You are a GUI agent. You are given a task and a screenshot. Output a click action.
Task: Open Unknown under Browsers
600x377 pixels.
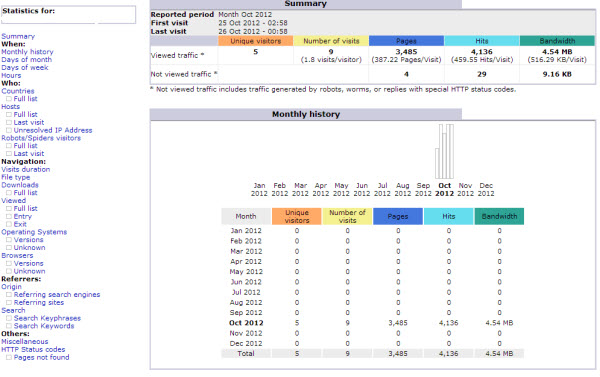[29, 271]
